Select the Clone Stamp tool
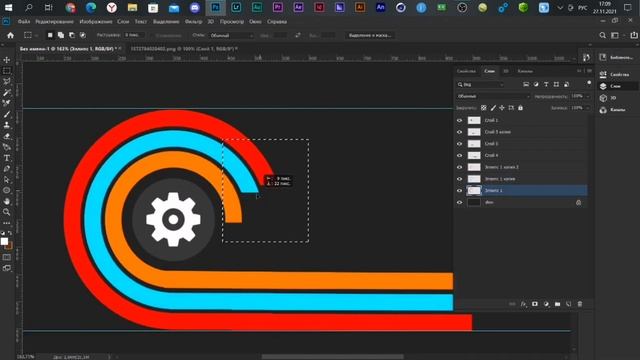The width and height of the screenshot is (640, 360). click(7, 125)
